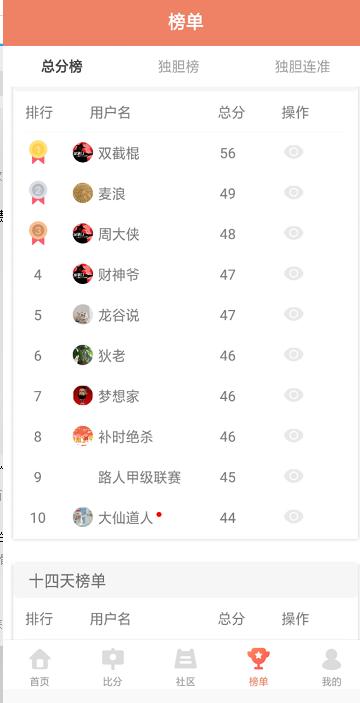
Task: Open the 社区 community icon
Action: tap(185, 659)
